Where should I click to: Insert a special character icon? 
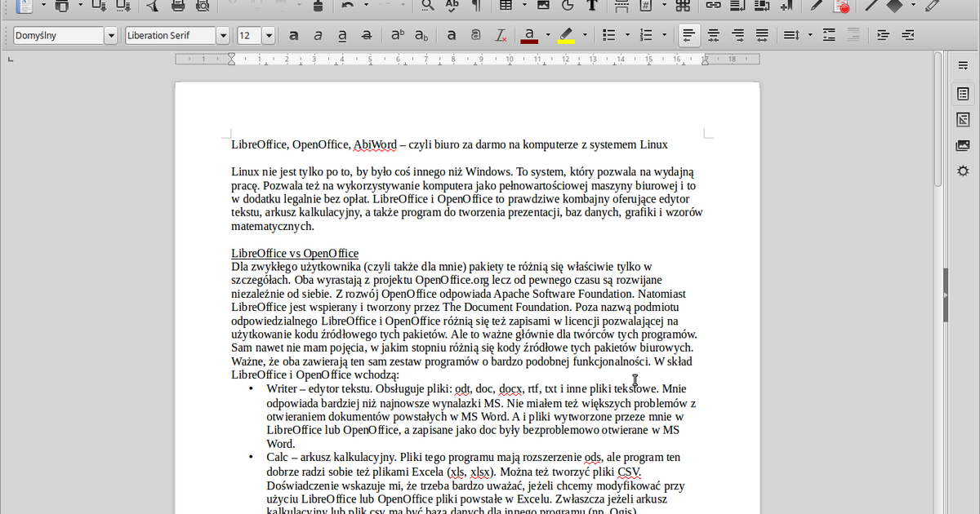(x=683, y=6)
